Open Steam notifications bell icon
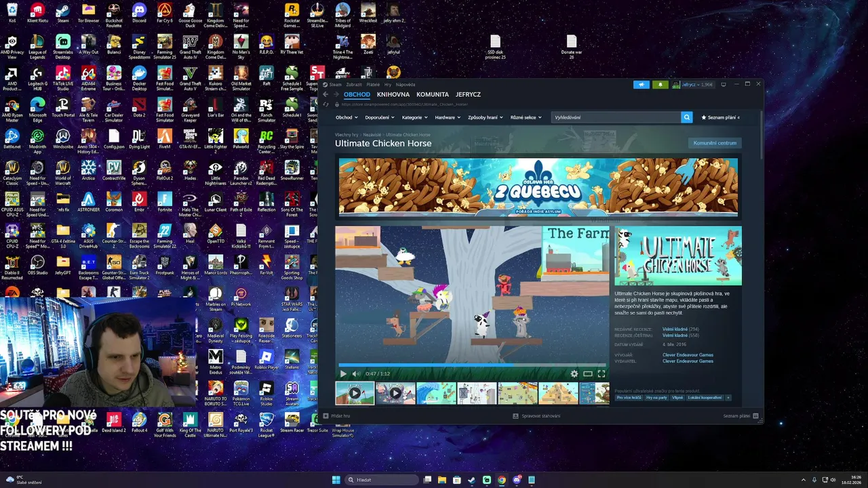The width and height of the screenshot is (868, 488). [x=660, y=85]
